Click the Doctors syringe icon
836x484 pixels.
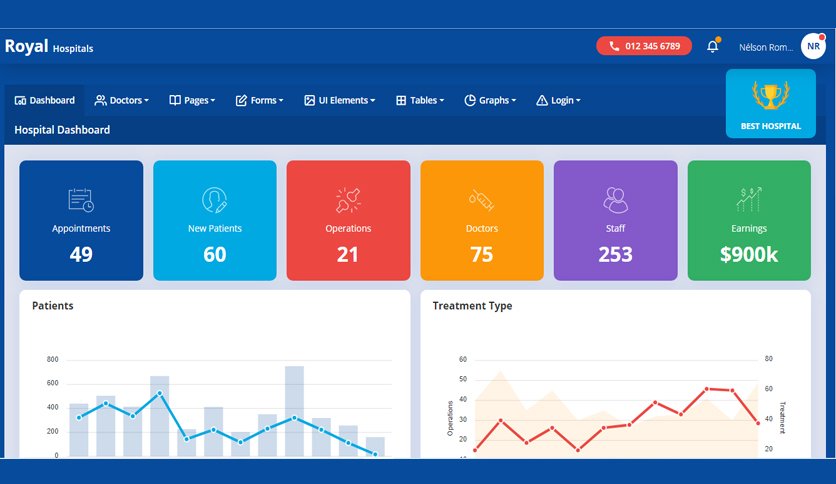point(481,200)
